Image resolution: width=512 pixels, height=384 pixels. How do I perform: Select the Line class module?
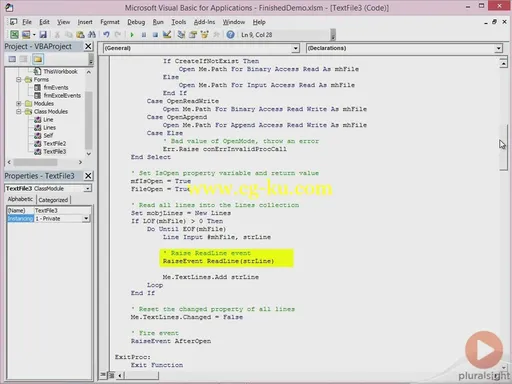click(48, 119)
